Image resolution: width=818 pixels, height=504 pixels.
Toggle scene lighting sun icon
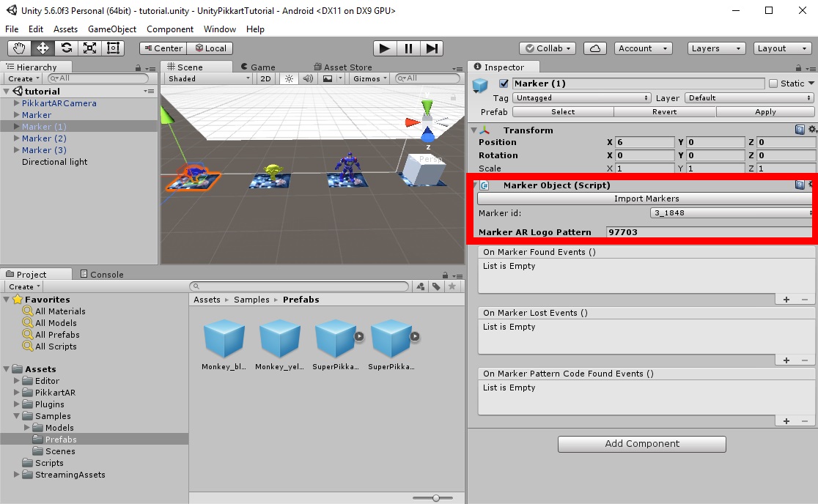[289, 78]
